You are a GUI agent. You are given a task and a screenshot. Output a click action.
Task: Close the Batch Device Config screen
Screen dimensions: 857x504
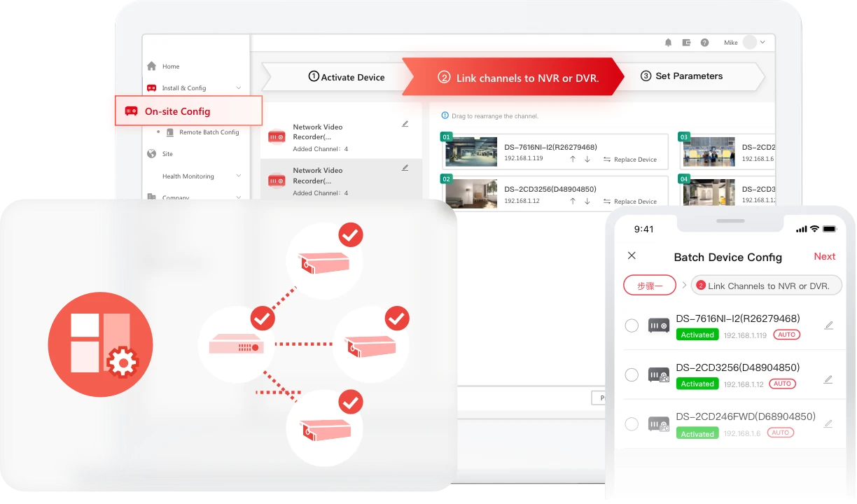click(632, 256)
